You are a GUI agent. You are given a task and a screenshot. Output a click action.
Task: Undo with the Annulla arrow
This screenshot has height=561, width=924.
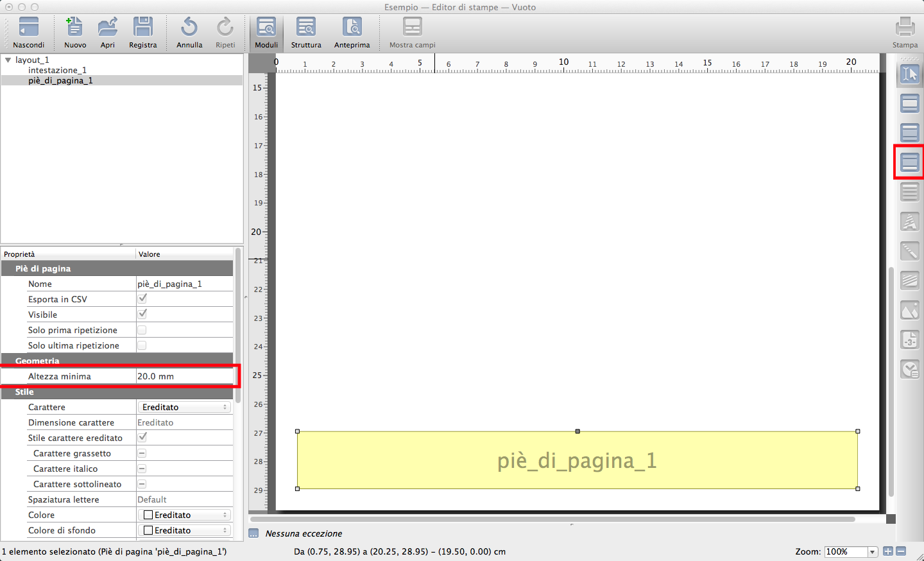(189, 28)
